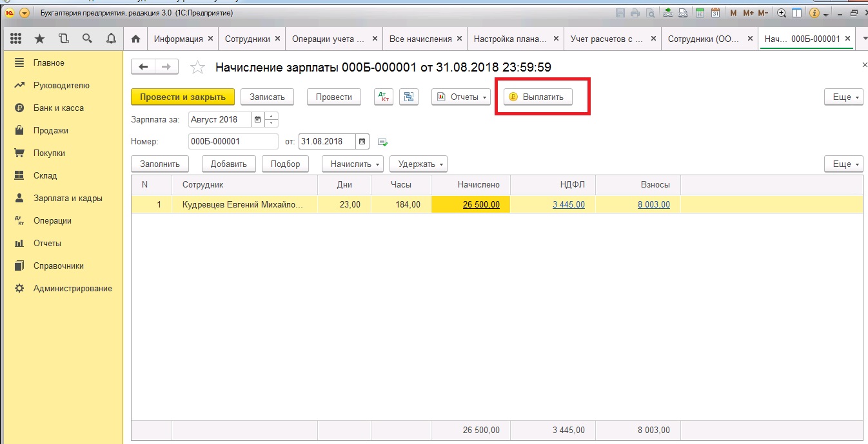Image resolution: width=868 pixels, height=444 pixels.
Task: Open Favorites with the star icon
Action: (39, 39)
